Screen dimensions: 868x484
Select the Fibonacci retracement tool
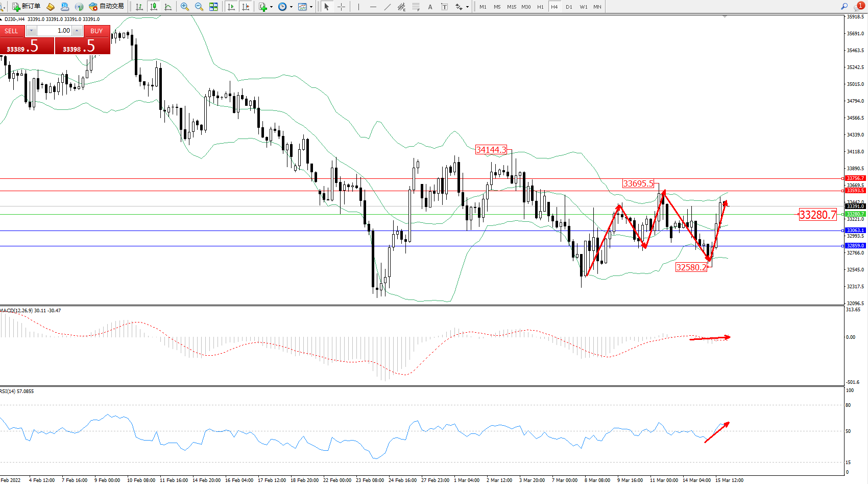point(416,7)
